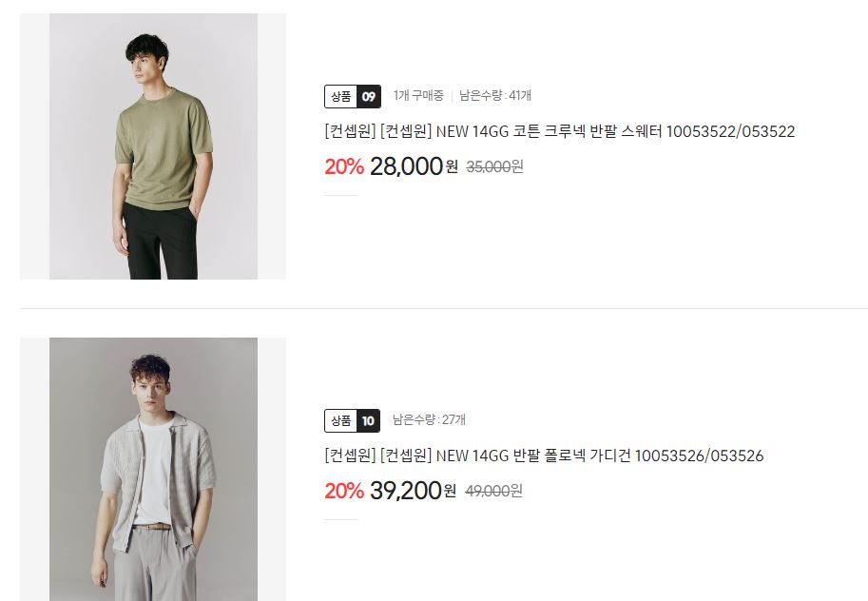The width and height of the screenshot is (868, 601).
Task: Open the green crewneck sweater product photo
Action: click(153, 146)
